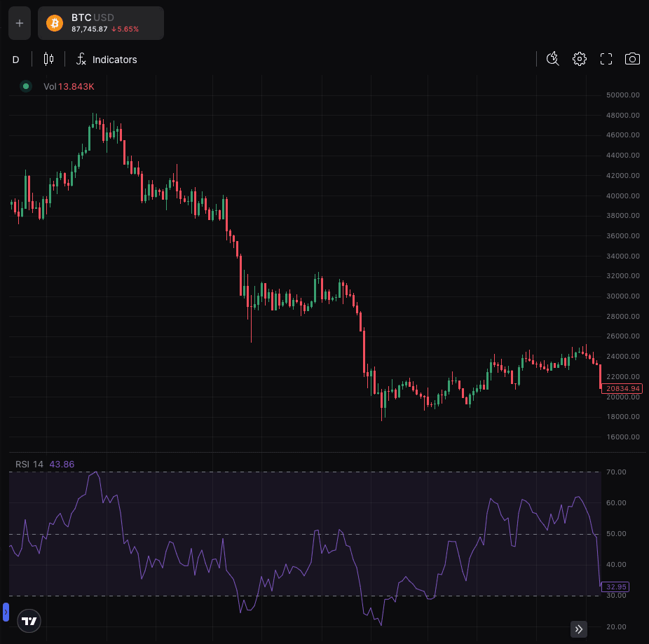Click the TradingView logo badge
This screenshot has width=649, height=644.
(29, 621)
